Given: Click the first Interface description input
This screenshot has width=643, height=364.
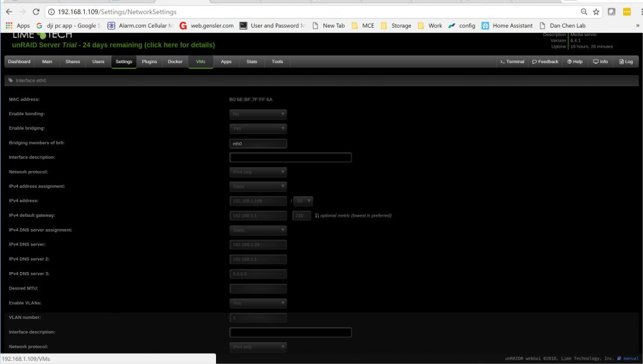Looking at the screenshot, I should (x=291, y=158).
